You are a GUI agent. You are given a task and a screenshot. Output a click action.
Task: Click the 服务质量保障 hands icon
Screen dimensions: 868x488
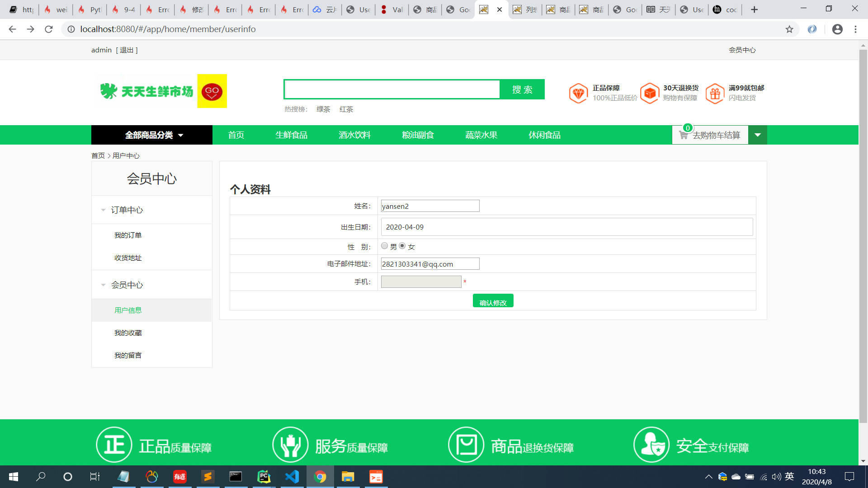click(x=290, y=445)
